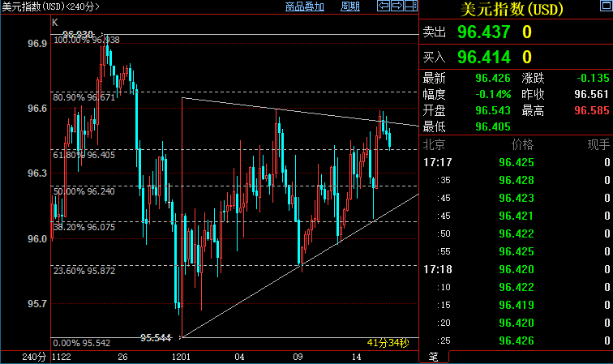This screenshot has width=613, height=364.
Task: Click the 1201 date marker on time axis
Action: [181, 357]
